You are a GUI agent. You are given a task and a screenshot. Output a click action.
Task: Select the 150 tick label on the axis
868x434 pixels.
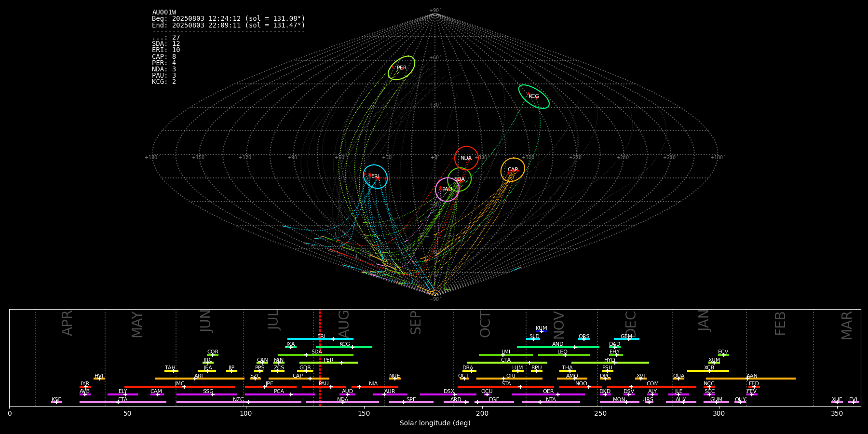pos(364,413)
